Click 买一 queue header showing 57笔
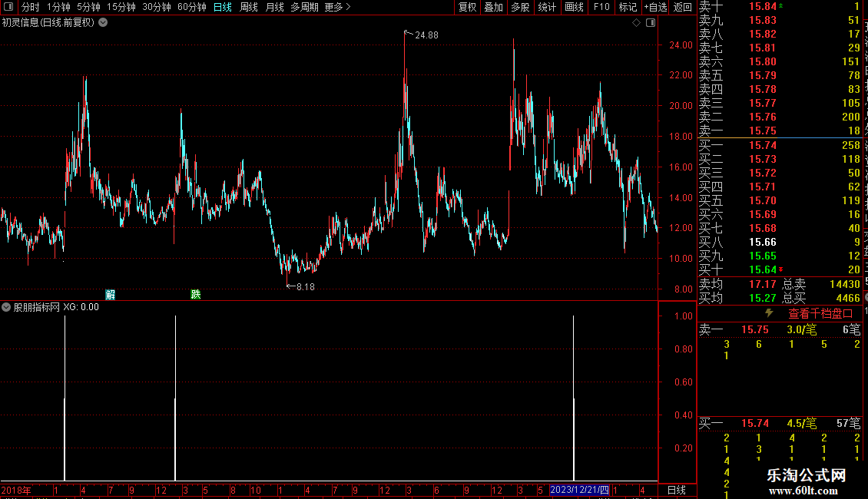The image size is (868, 499). [780, 423]
